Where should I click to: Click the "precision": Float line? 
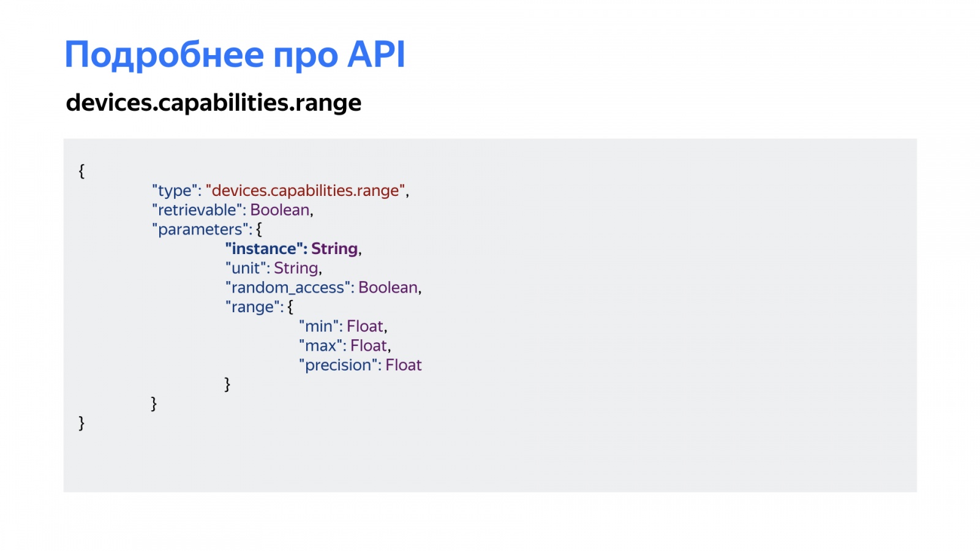(360, 365)
